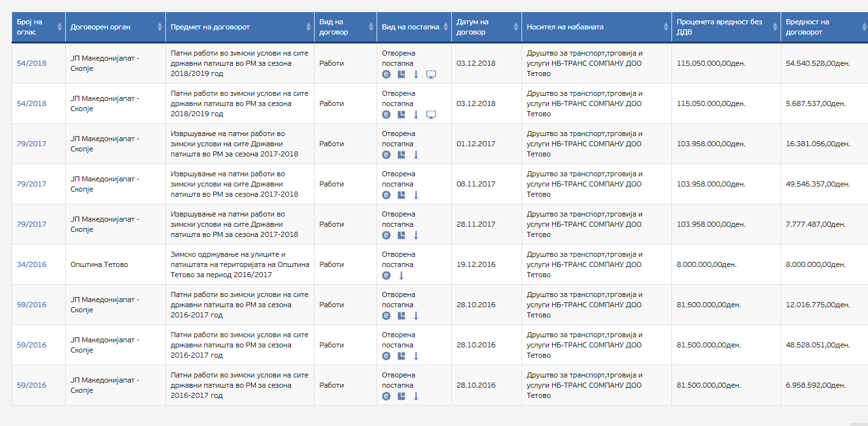This screenshot has width=868, height=426.
Task: Sort by 'Предмет на договорот' column header
Action: 210,27
